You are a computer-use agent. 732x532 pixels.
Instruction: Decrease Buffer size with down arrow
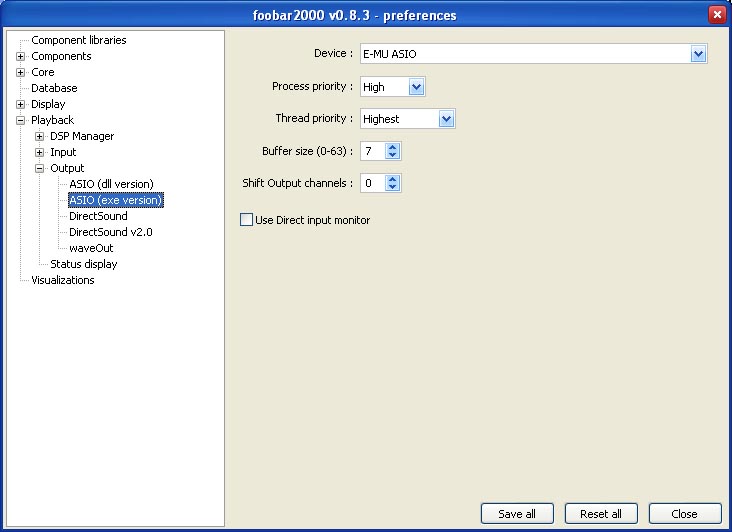coord(393,155)
